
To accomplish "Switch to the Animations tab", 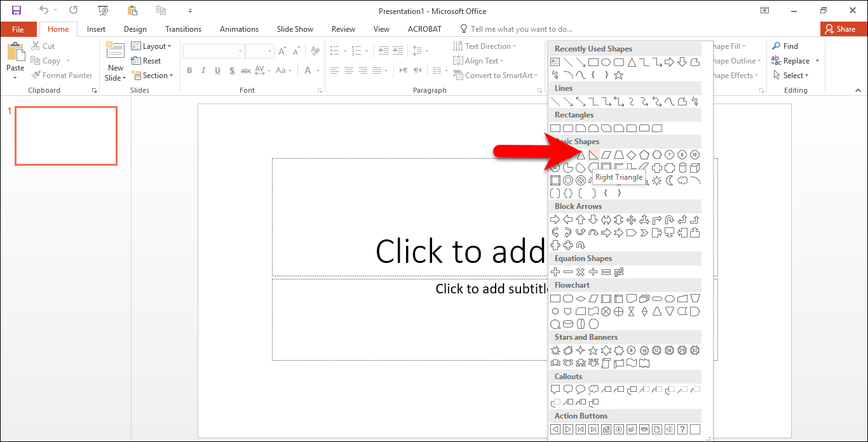I will 239,29.
